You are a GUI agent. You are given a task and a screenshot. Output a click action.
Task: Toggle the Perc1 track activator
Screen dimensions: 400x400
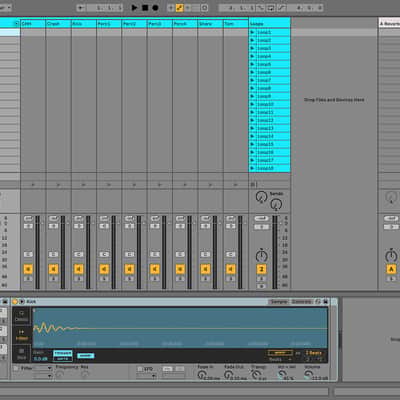pyautogui.click(x=104, y=269)
